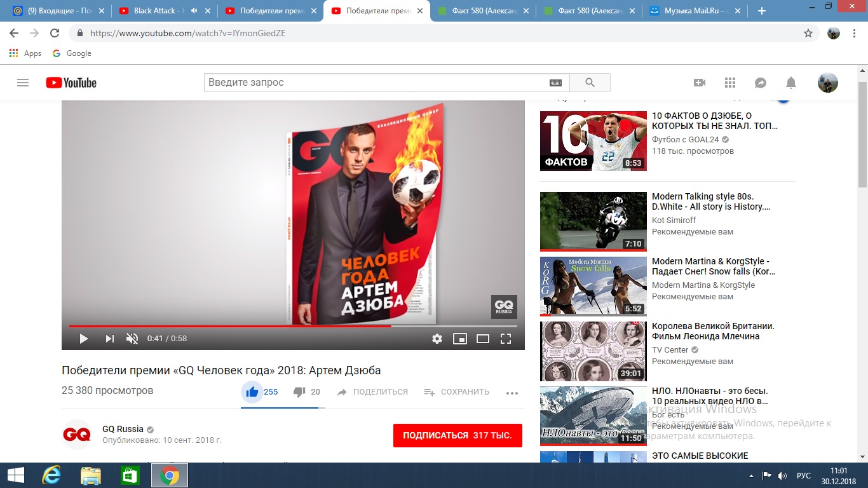Bookmark this page with the star
Image resolution: width=868 pixels, height=488 pixels.
click(808, 33)
